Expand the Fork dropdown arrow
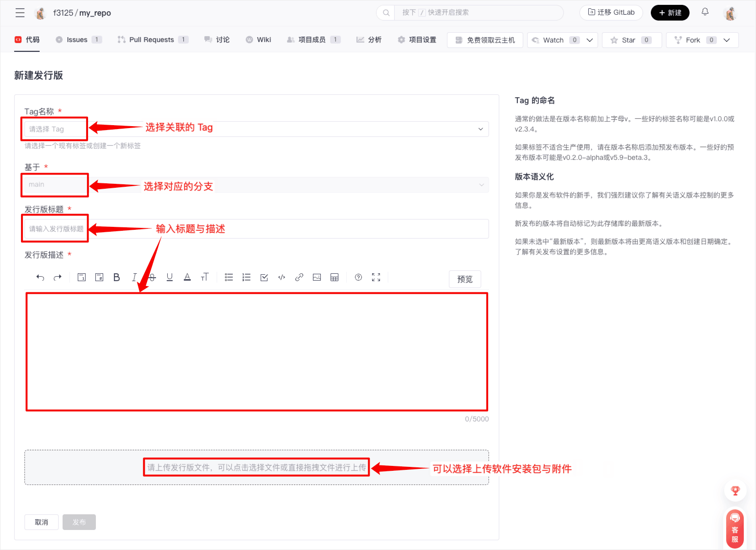This screenshot has width=756, height=550. [727, 40]
